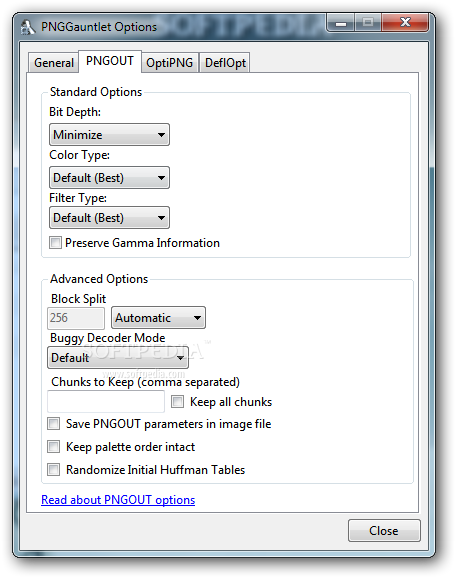
Task: Open the Bit Depth dropdown set to Minimize
Action: click(109, 135)
